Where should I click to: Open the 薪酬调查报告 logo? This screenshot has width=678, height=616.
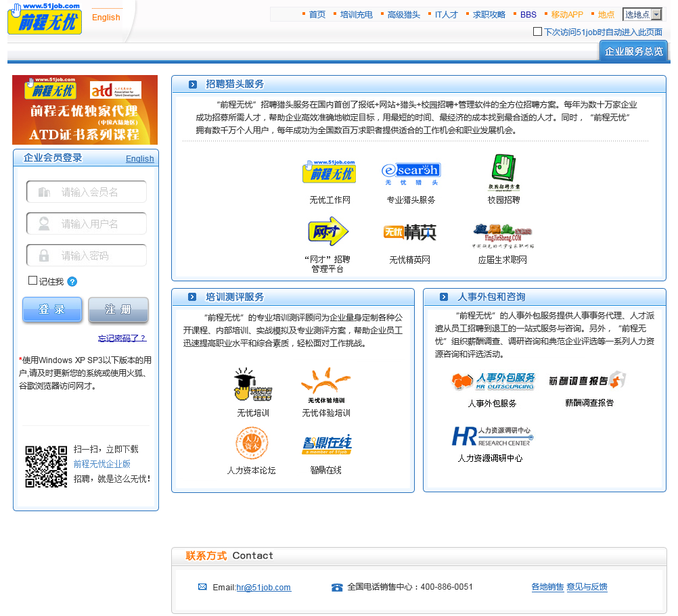tap(587, 380)
